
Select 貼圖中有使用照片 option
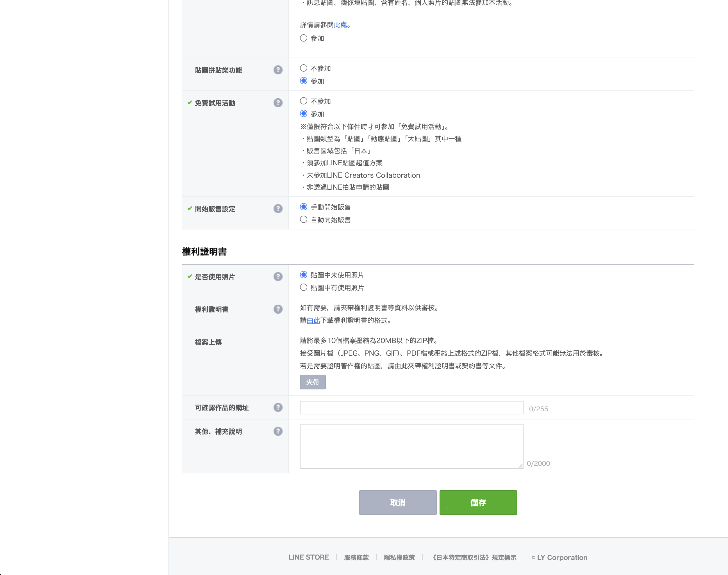(303, 287)
